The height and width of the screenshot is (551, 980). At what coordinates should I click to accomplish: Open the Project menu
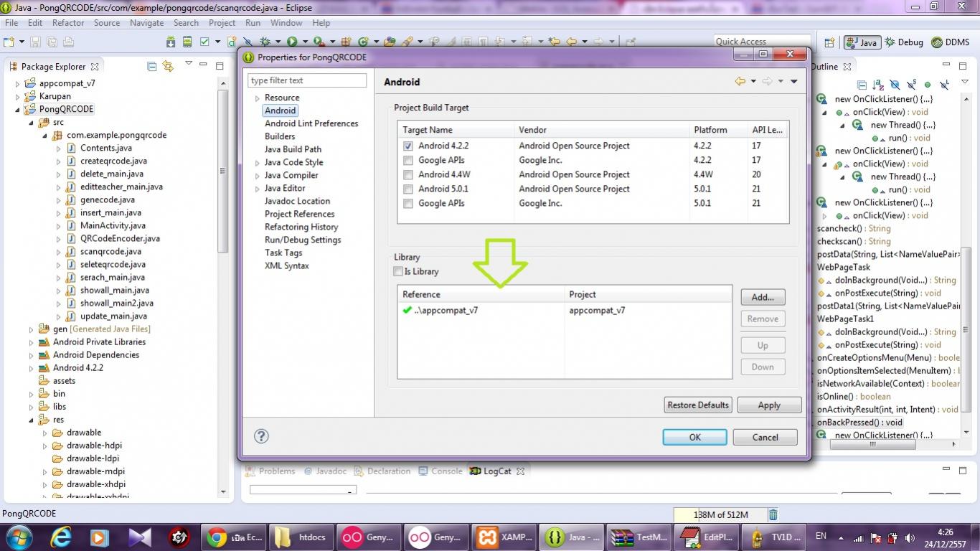click(x=222, y=23)
